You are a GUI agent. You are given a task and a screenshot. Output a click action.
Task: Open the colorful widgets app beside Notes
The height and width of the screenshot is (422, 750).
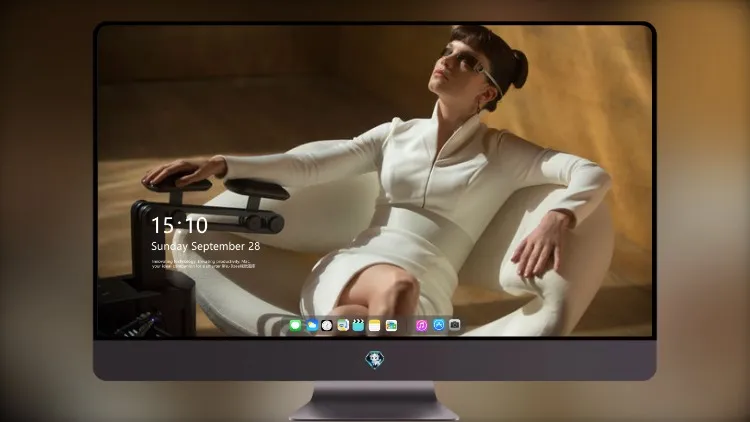391,325
